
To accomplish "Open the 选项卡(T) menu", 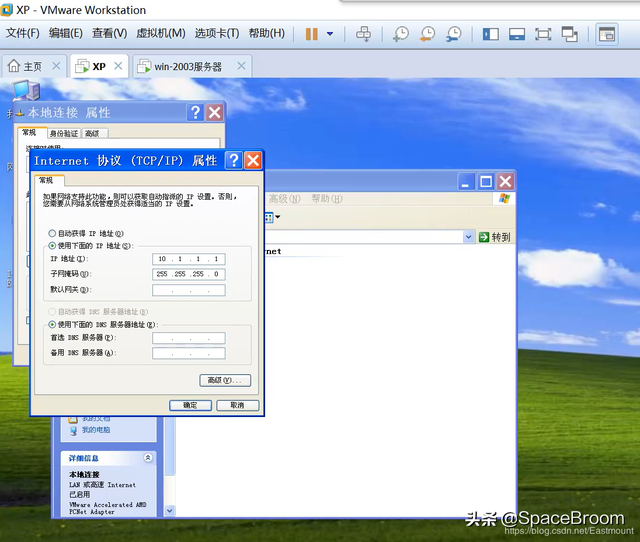I will (217, 33).
